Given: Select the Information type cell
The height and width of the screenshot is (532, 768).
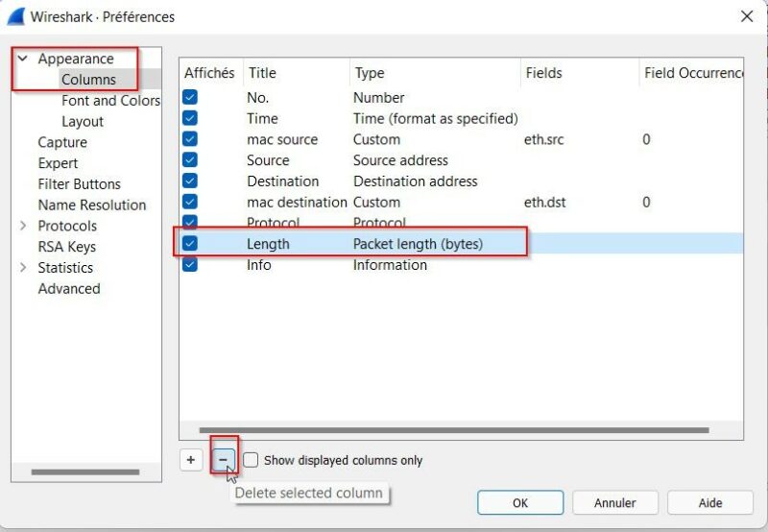Looking at the screenshot, I should click(390, 265).
